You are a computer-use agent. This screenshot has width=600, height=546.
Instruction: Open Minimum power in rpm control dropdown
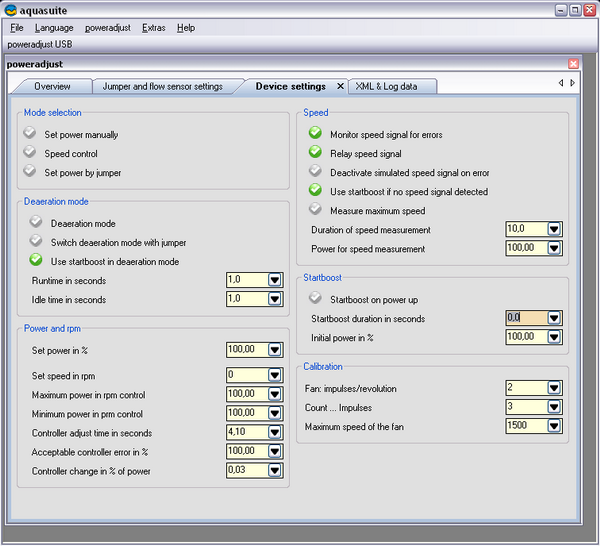coord(274,413)
